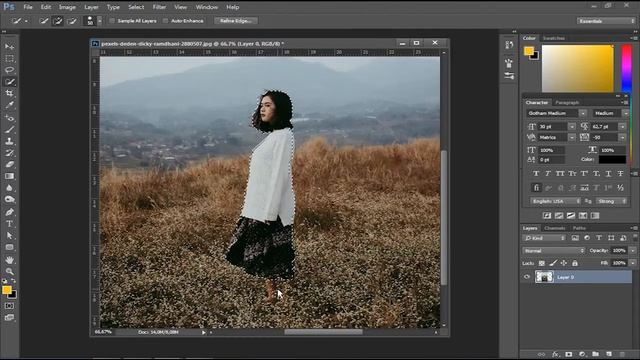The width and height of the screenshot is (640, 360).
Task: Select the Brush tool
Action: (9, 130)
